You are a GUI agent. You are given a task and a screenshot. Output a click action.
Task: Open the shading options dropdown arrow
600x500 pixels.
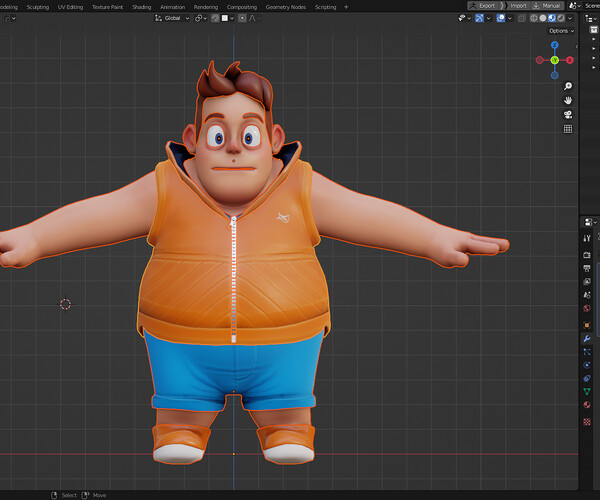click(x=570, y=18)
